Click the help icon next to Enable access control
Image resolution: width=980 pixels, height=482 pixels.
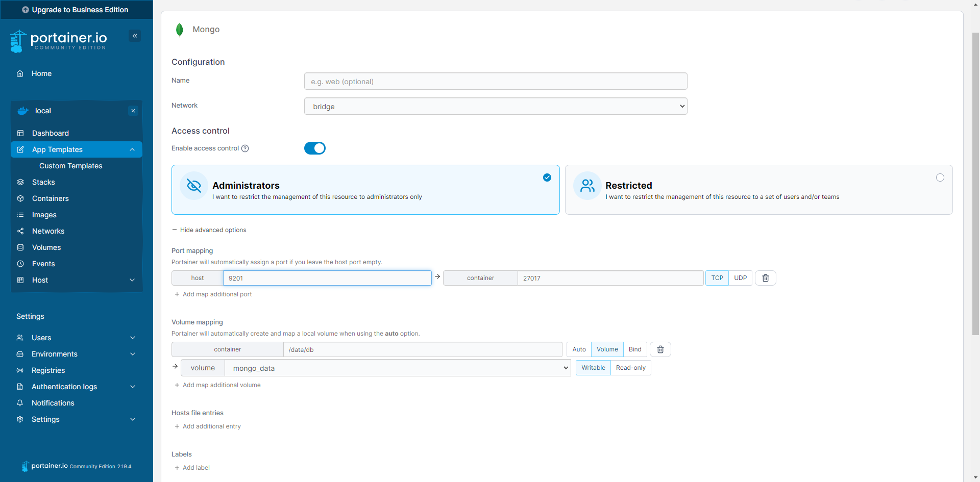tap(245, 148)
